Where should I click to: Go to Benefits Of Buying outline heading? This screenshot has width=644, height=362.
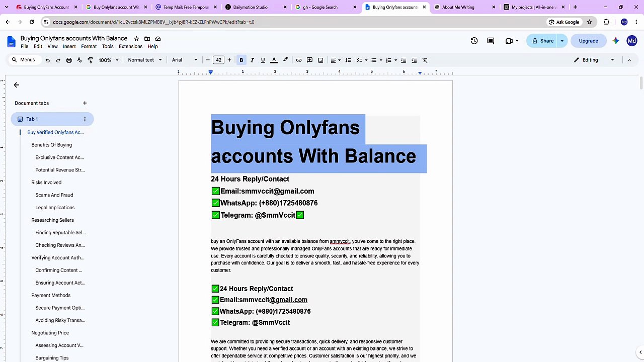(x=51, y=145)
